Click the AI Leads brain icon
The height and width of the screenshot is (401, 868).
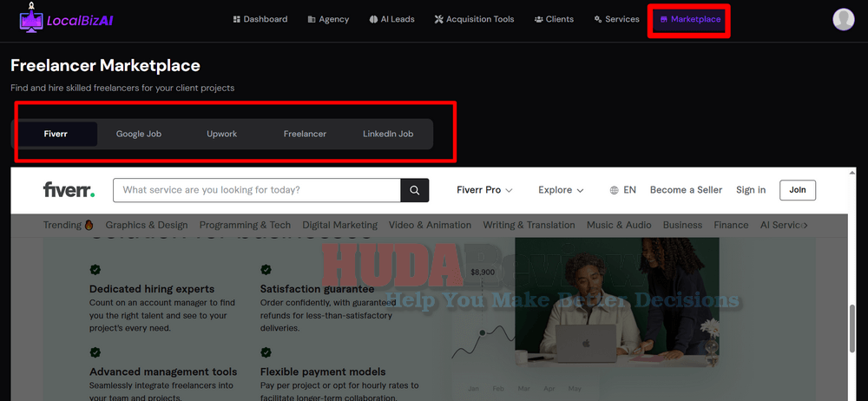373,19
